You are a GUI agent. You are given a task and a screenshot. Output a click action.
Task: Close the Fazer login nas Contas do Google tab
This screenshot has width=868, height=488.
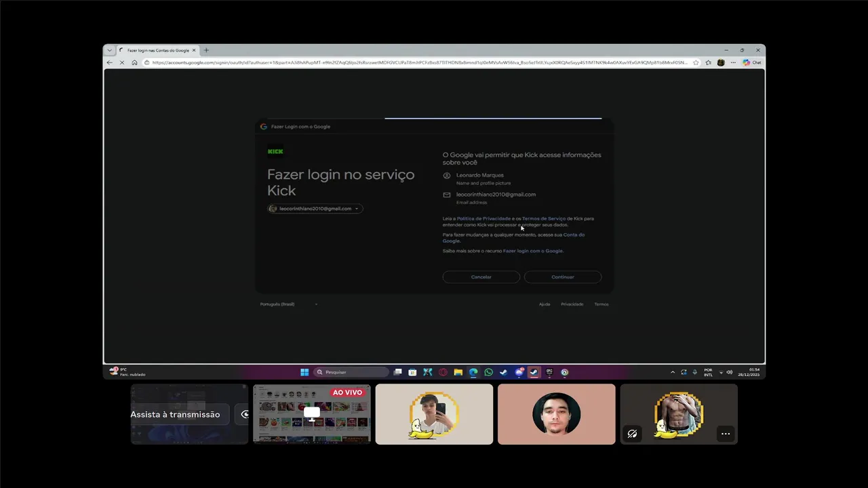194,50
